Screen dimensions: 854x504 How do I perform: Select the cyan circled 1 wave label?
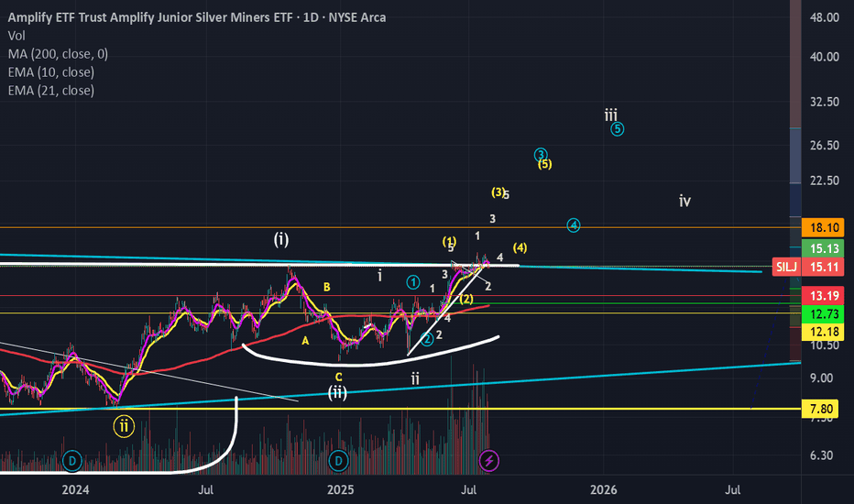[x=413, y=282]
